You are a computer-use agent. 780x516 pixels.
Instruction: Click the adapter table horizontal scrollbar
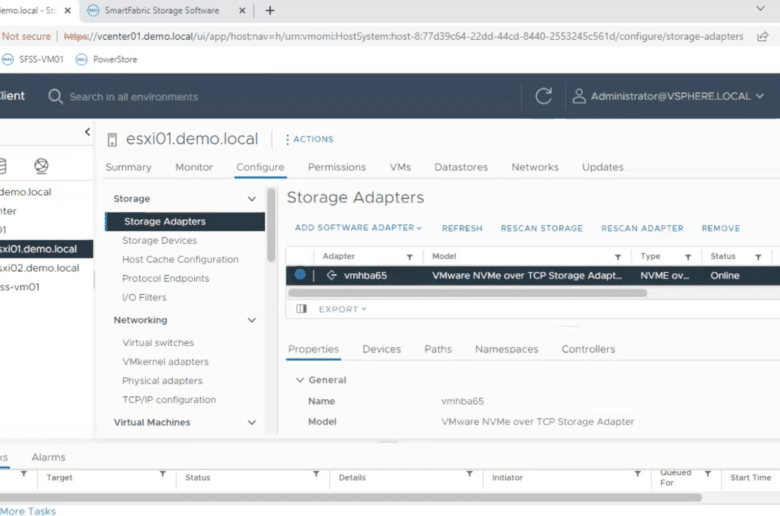(467, 293)
